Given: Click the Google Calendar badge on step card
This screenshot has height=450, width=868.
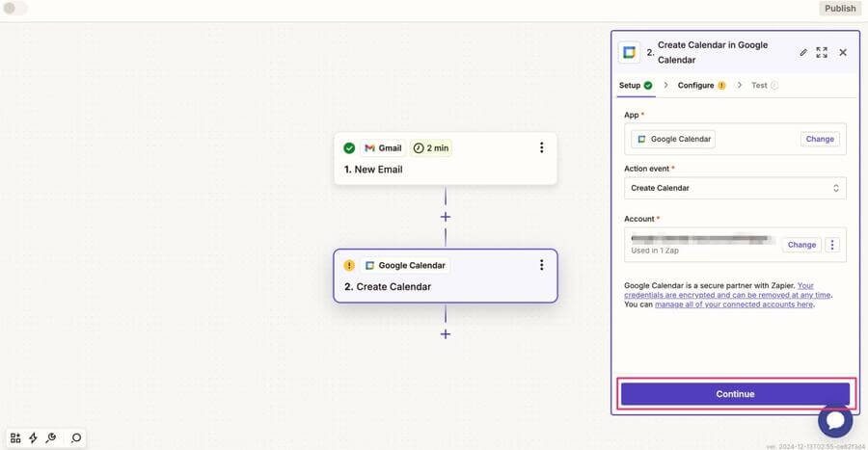Looking at the screenshot, I should [x=405, y=265].
